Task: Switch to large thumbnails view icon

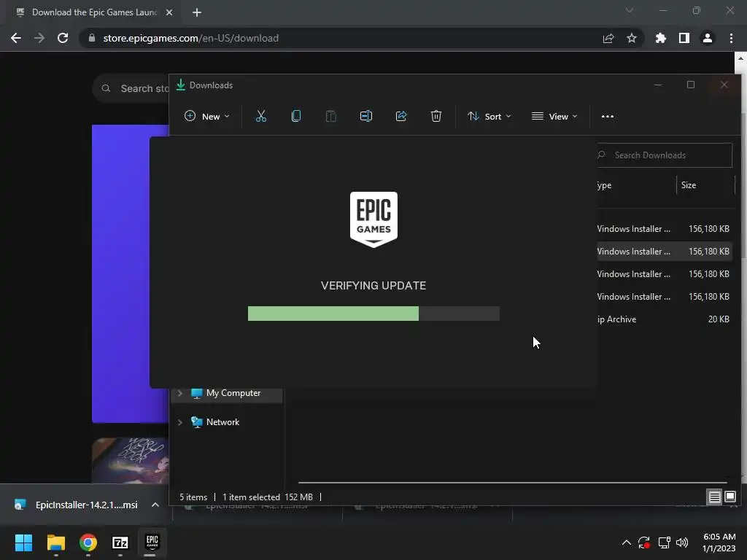Action: (729, 497)
